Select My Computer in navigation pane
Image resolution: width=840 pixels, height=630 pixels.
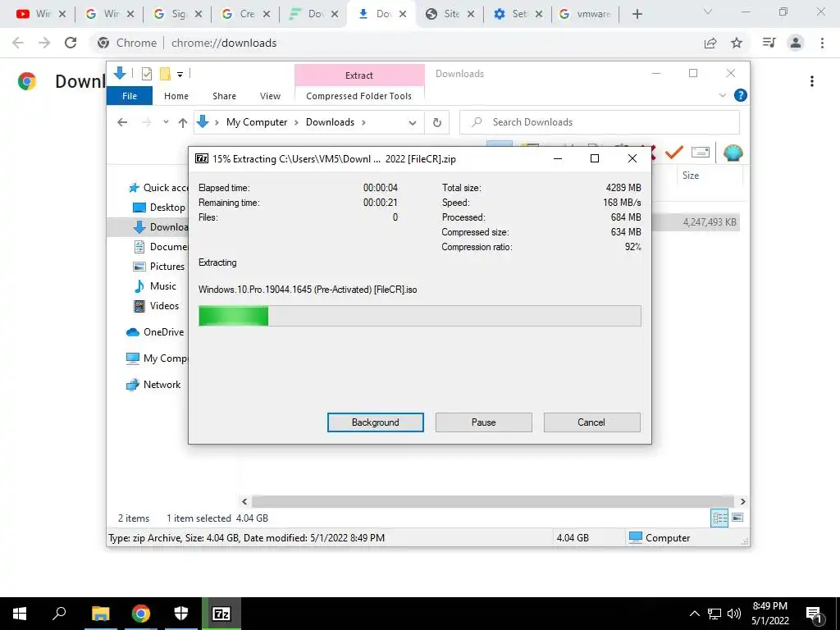click(x=157, y=358)
